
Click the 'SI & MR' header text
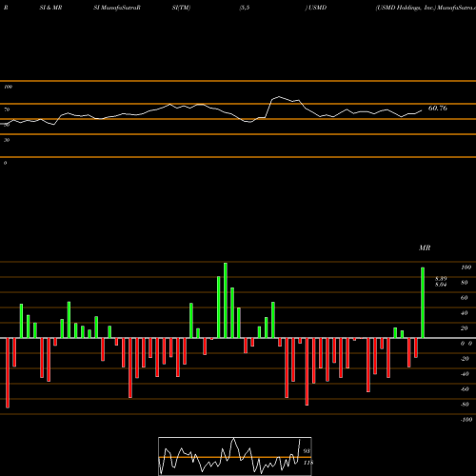50,8
